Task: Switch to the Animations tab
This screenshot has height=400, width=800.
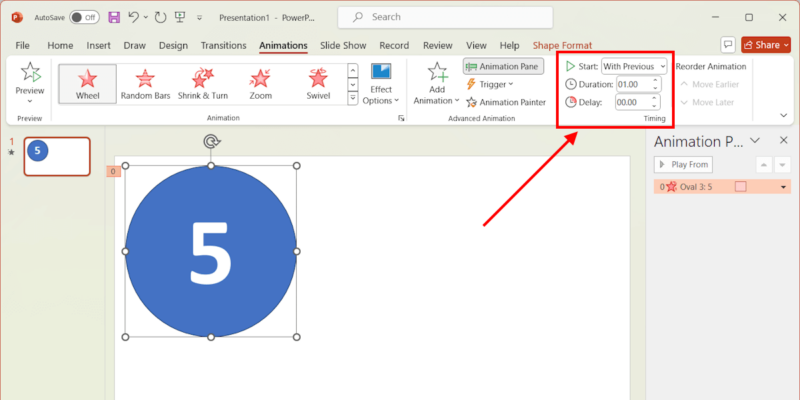Action: tap(283, 45)
